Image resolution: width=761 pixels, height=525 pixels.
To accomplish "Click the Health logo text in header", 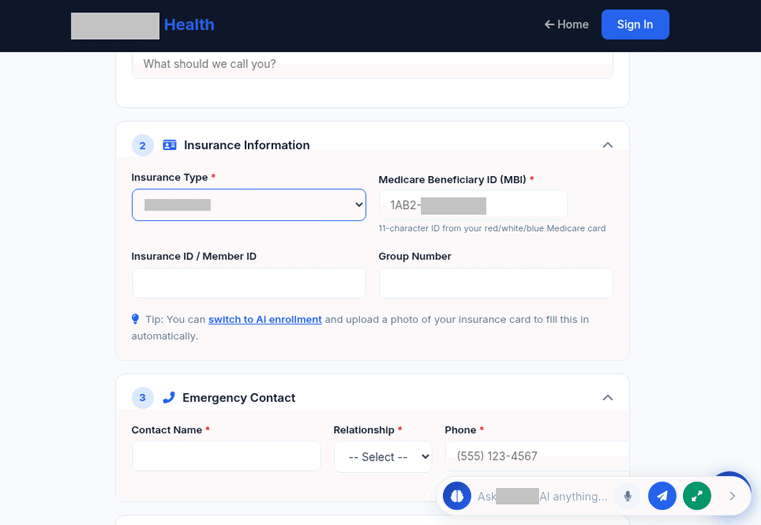I will click(x=189, y=25).
